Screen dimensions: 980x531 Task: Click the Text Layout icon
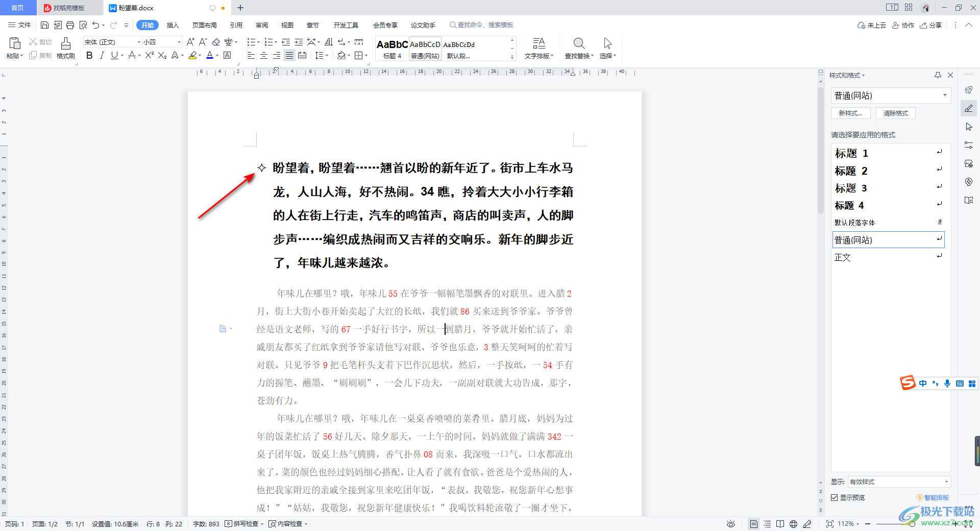pyautogui.click(x=539, y=43)
